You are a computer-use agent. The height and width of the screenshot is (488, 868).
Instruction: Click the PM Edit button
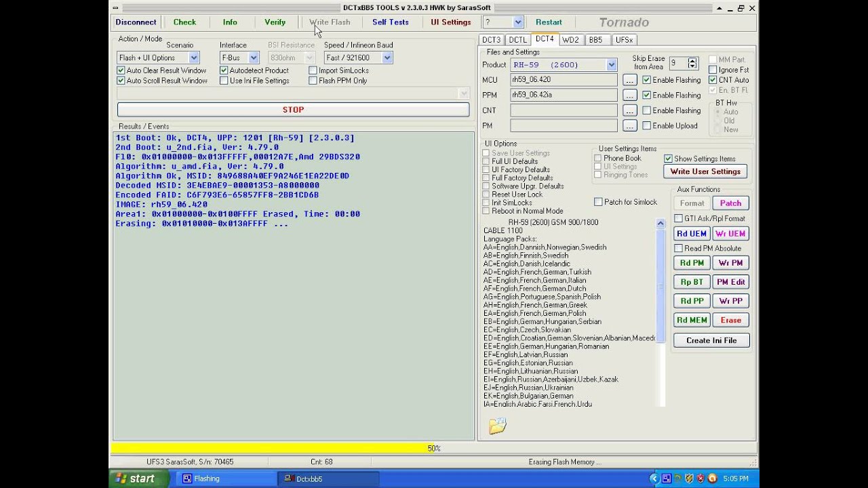[730, 282]
